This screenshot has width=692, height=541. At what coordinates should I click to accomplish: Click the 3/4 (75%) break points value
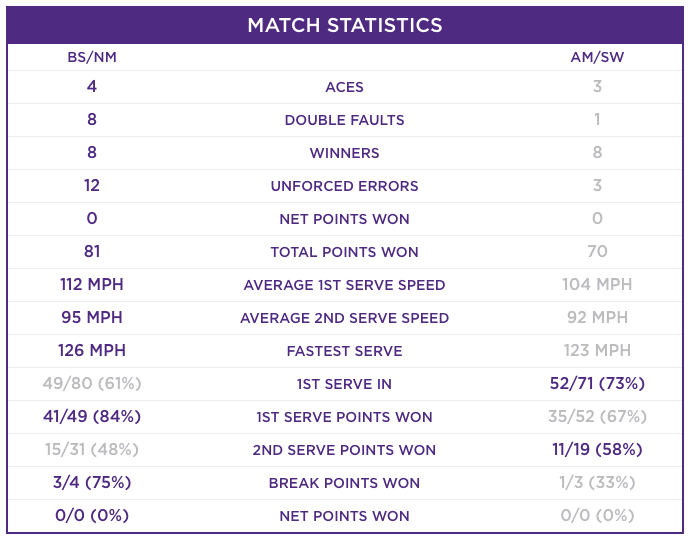point(92,482)
